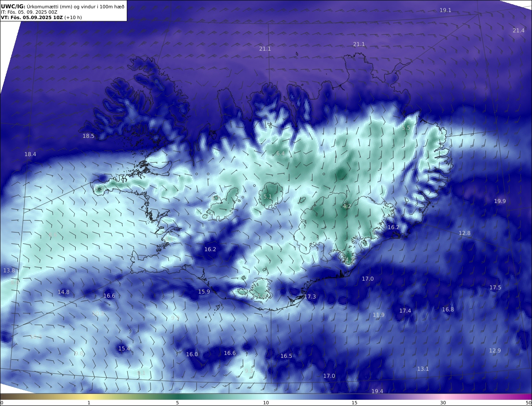Click the 16.0 value label
The width and height of the screenshot is (532, 406).
[192, 354]
